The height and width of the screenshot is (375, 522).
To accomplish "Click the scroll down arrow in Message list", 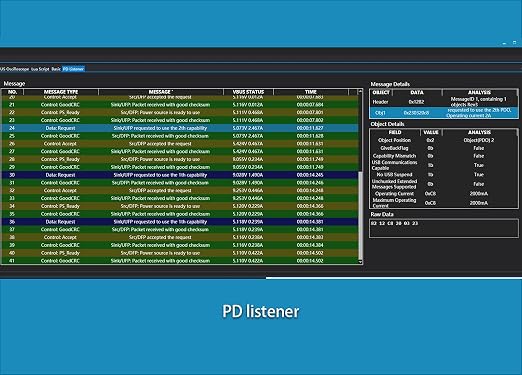I will [x=360, y=262].
